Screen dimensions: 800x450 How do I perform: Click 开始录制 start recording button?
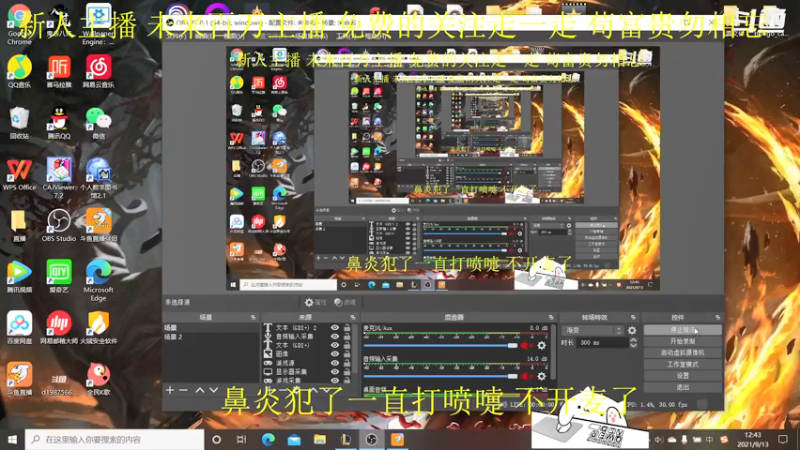(683, 341)
